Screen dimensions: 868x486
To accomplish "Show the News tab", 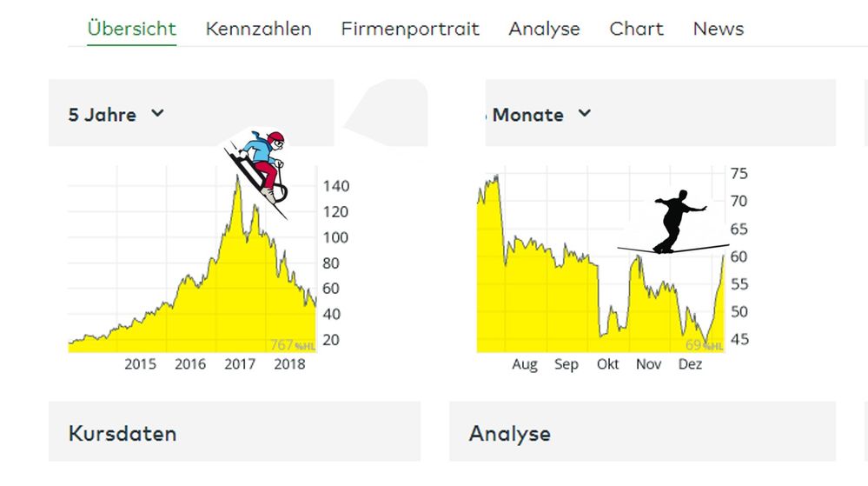I will pos(718,29).
